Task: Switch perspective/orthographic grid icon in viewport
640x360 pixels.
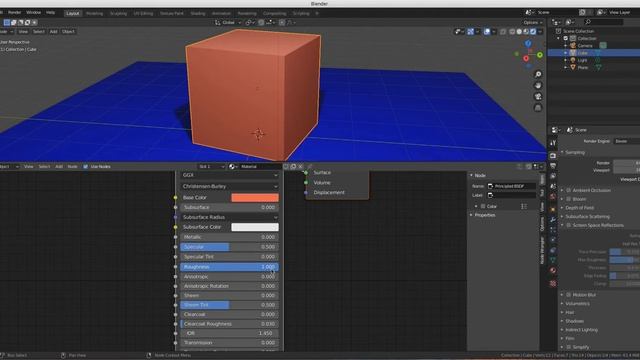Action: click(x=538, y=108)
